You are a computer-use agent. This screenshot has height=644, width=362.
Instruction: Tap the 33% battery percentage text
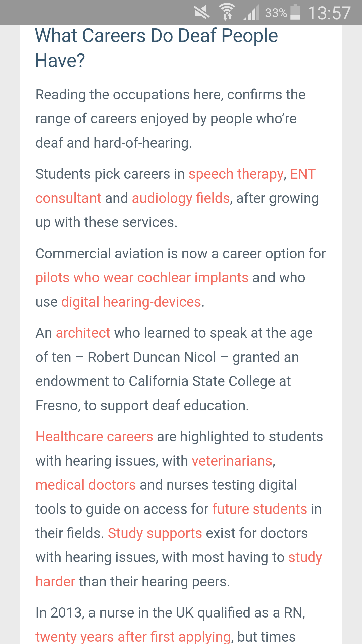coord(276,13)
